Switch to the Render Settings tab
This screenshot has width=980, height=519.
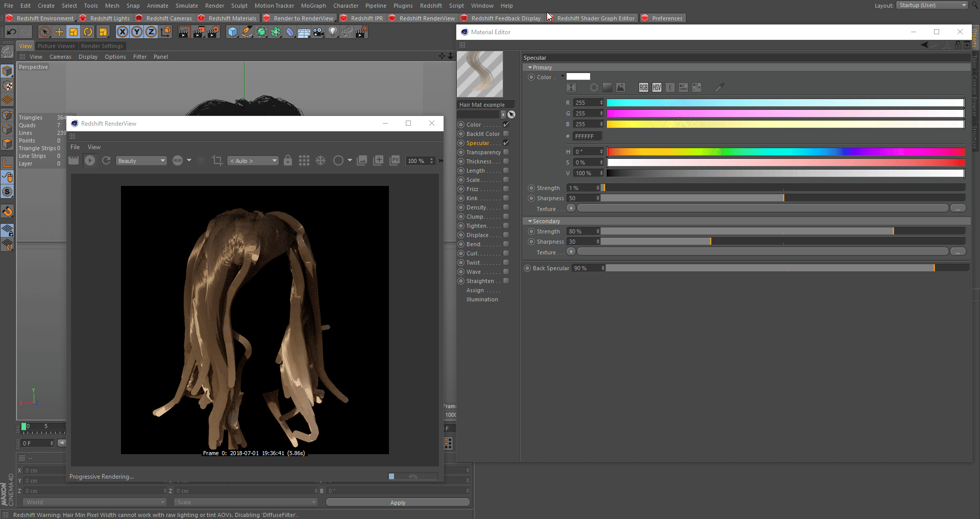[x=102, y=46]
